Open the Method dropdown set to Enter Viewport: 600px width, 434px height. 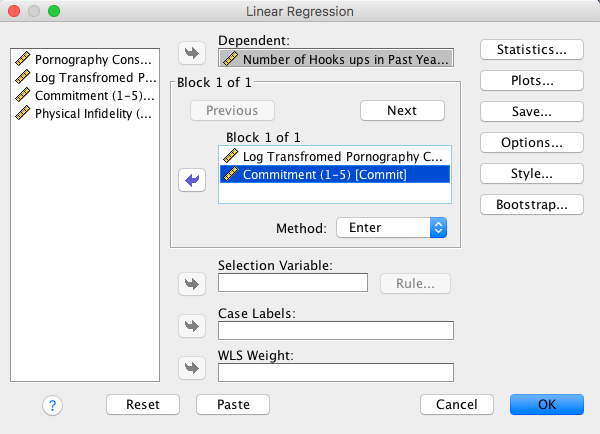point(391,228)
